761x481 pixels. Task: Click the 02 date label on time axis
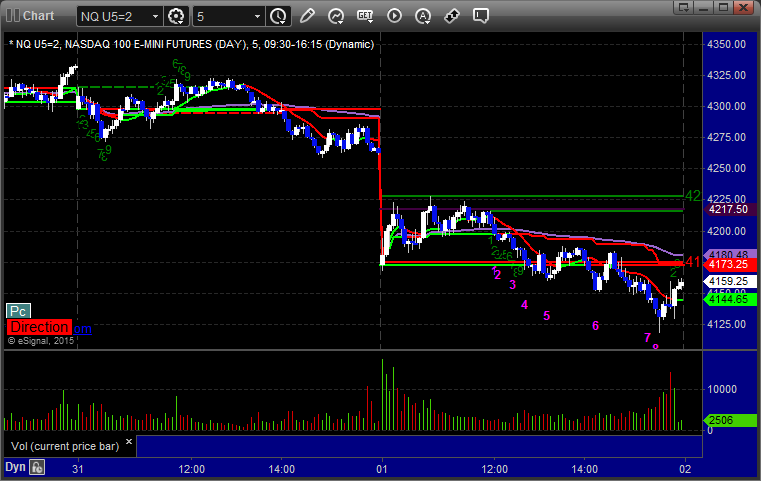point(685,469)
